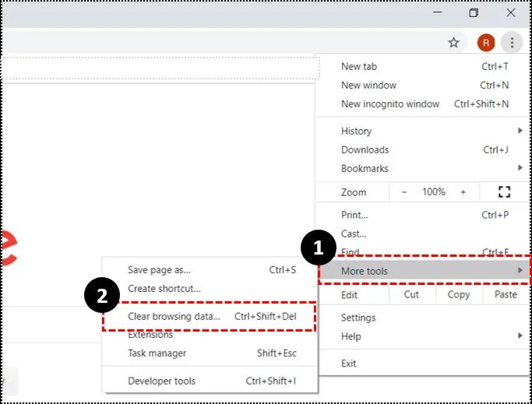
Task: Open Extensions from More tools submenu
Action: click(x=210, y=335)
